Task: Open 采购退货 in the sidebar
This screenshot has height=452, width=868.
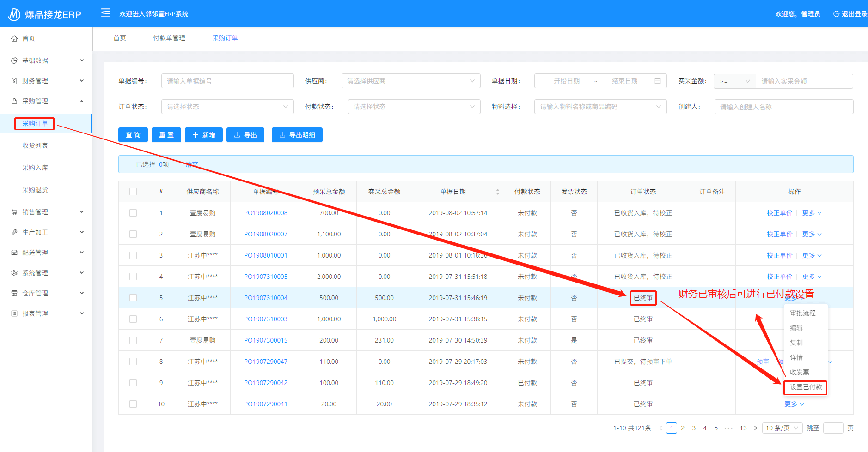Action: (x=35, y=190)
